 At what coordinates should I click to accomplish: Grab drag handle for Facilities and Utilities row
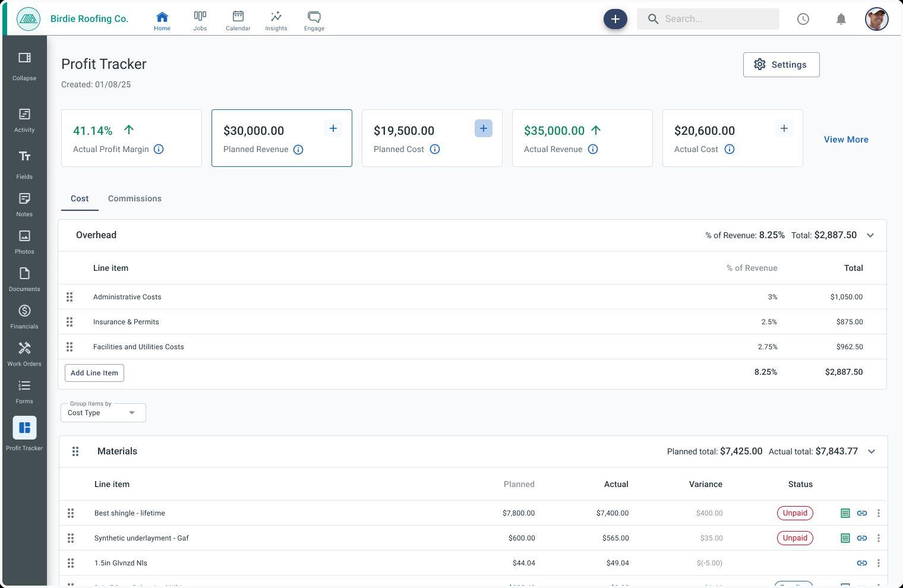pyautogui.click(x=70, y=347)
